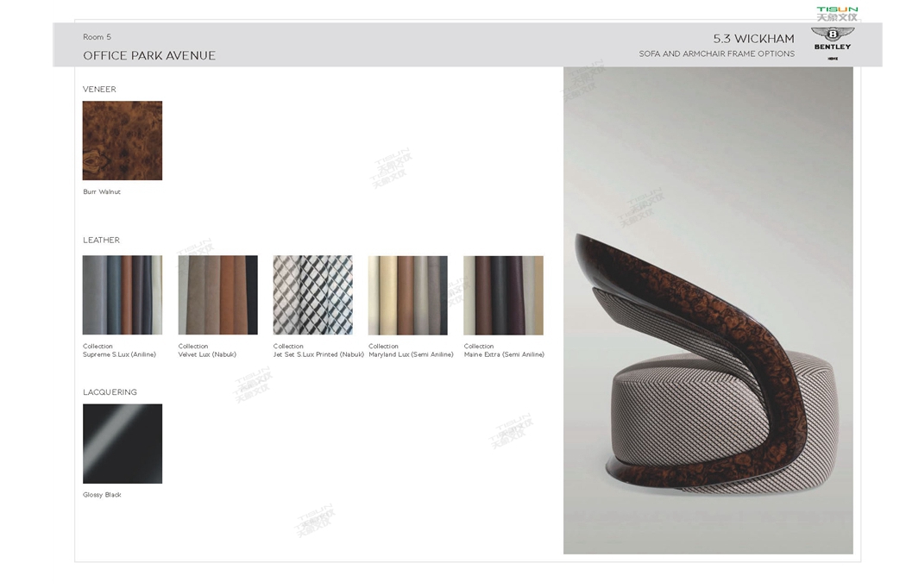Select the Burr Walnut veneer swatch

(123, 141)
